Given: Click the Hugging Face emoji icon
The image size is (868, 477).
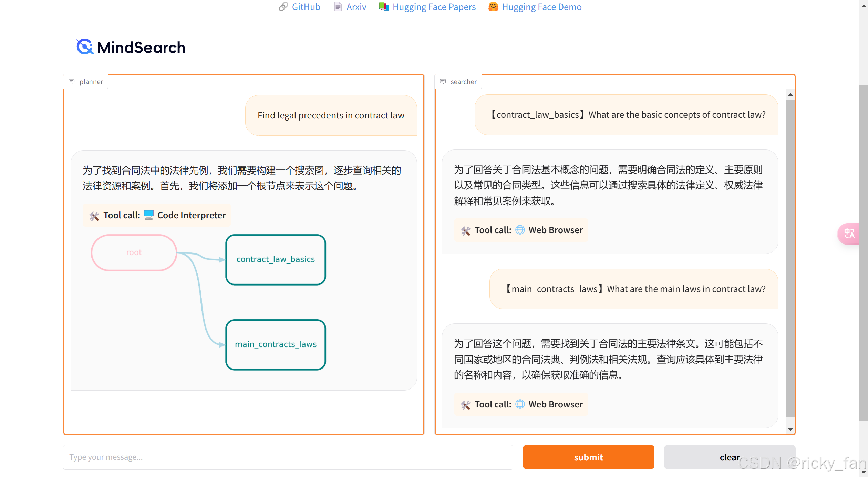Looking at the screenshot, I should [x=493, y=7].
